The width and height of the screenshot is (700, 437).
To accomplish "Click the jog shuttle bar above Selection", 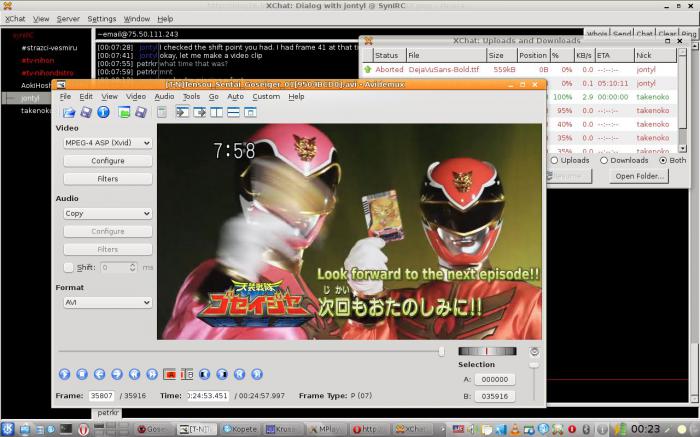I will pos(488,351).
